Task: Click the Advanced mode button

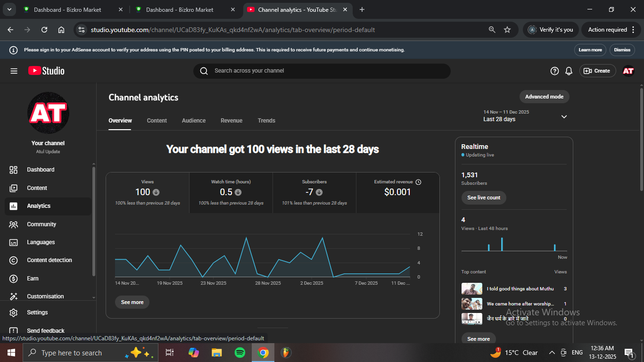Action: pos(544,97)
